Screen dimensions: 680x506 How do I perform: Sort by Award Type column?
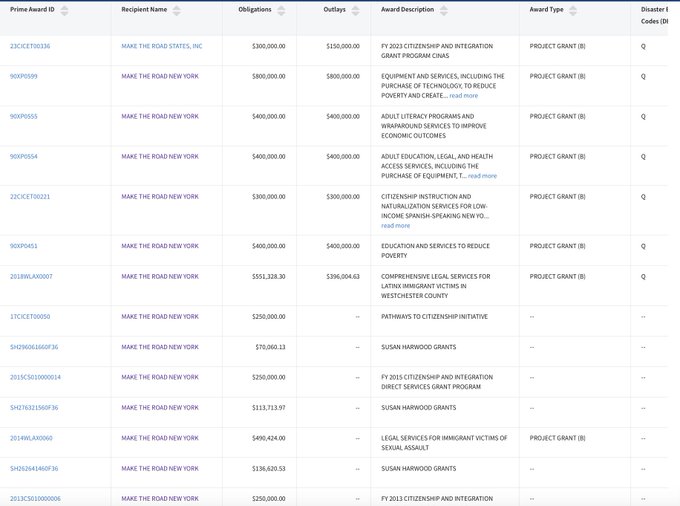[x=573, y=11]
